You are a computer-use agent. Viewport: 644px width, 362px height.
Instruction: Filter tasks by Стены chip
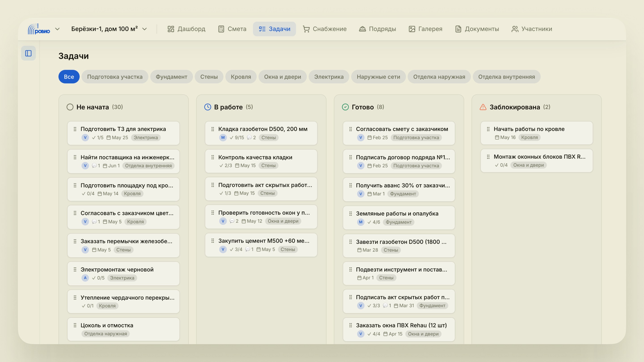tap(209, 77)
